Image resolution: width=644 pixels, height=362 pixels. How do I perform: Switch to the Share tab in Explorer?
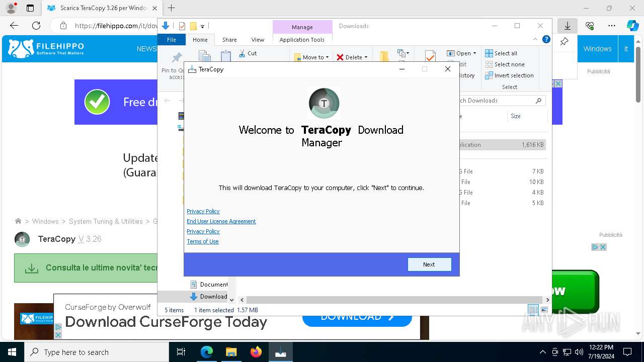pos(229,40)
